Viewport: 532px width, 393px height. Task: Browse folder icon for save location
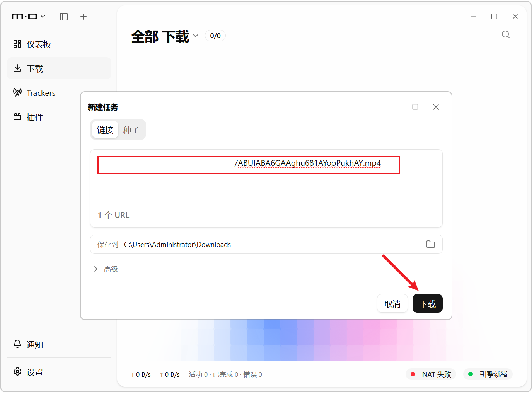click(431, 244)
